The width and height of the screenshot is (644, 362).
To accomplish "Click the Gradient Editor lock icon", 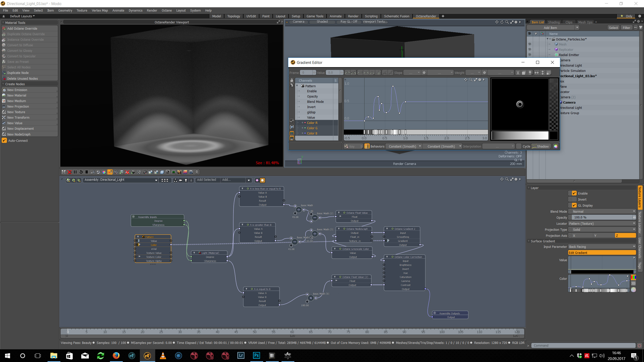I will pos(292,80).
